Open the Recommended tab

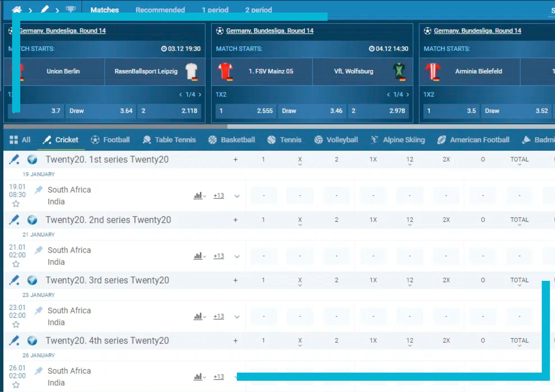160,10
